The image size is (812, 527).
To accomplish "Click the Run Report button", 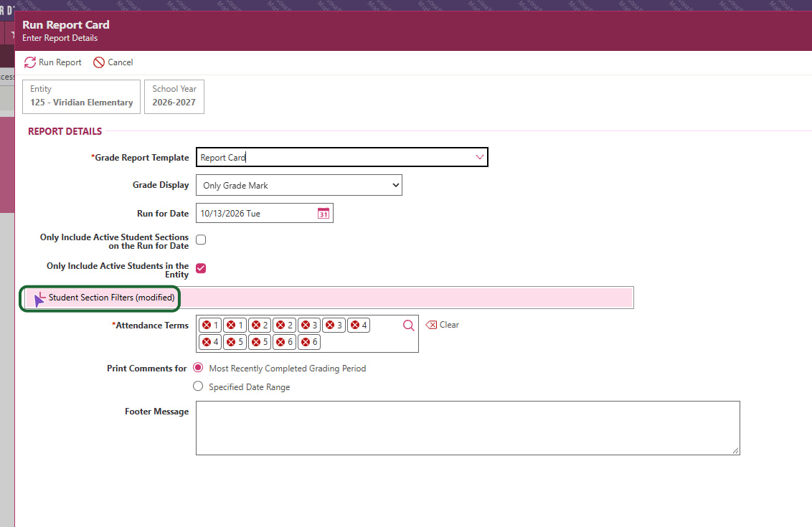I will [53, 62].
